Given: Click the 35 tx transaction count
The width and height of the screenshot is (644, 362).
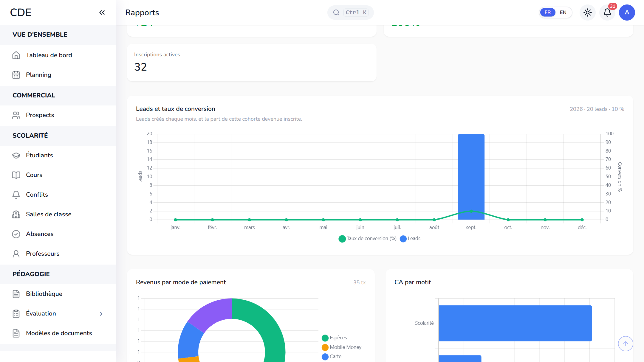Looking at the screenshot, I should click(x=360, y=282).
